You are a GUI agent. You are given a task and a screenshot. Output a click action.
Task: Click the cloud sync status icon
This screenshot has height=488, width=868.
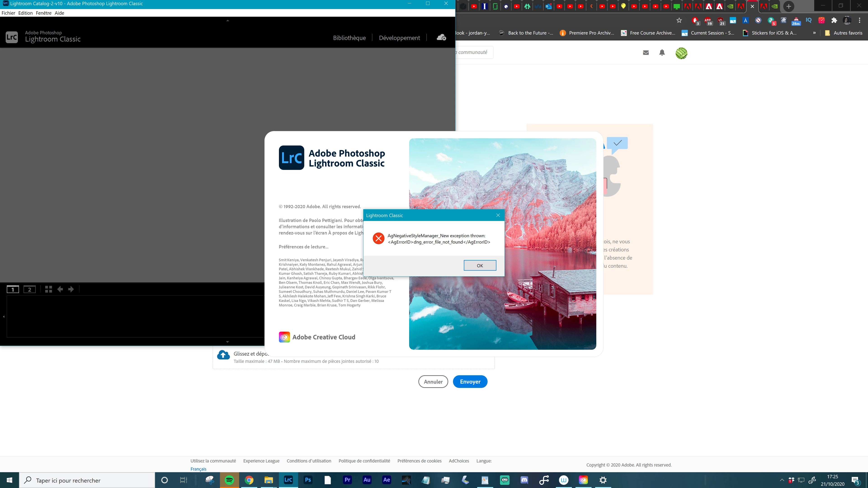coord(441,37)
